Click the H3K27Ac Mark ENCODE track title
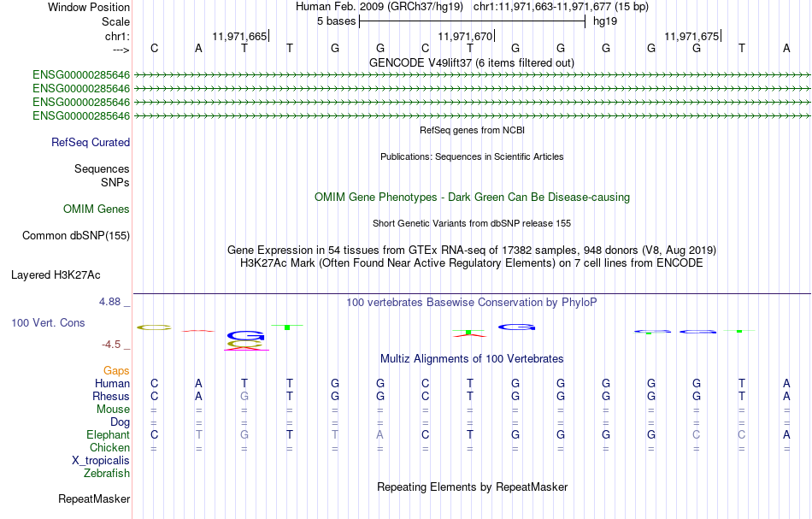 pos(472,263)
